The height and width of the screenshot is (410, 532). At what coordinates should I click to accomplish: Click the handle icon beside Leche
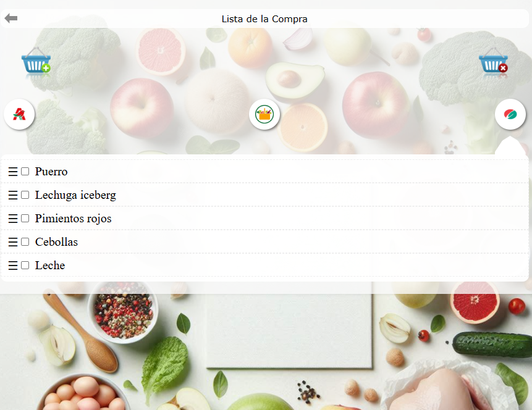point(13,265)
